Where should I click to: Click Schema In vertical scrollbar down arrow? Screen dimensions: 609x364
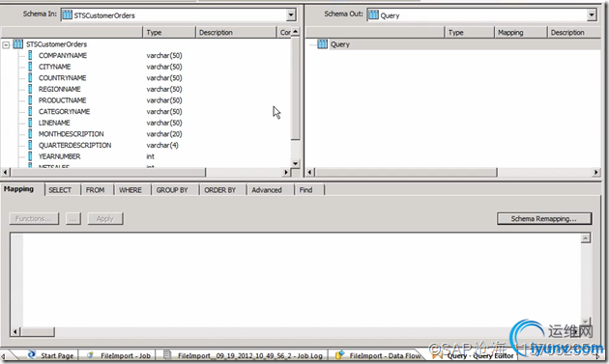click(295, 163)
